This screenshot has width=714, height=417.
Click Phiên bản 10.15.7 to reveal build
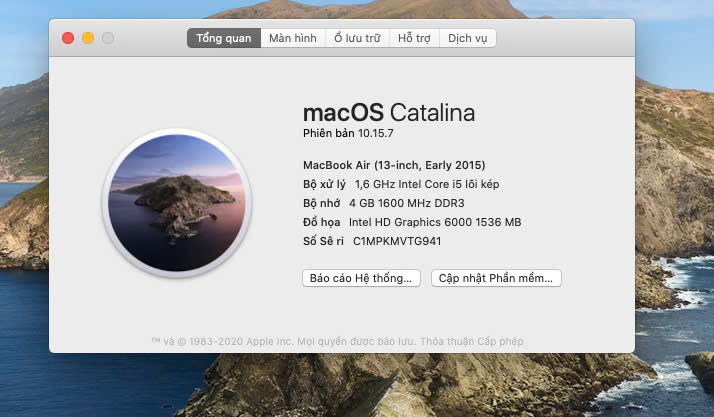tap(348, 133)
